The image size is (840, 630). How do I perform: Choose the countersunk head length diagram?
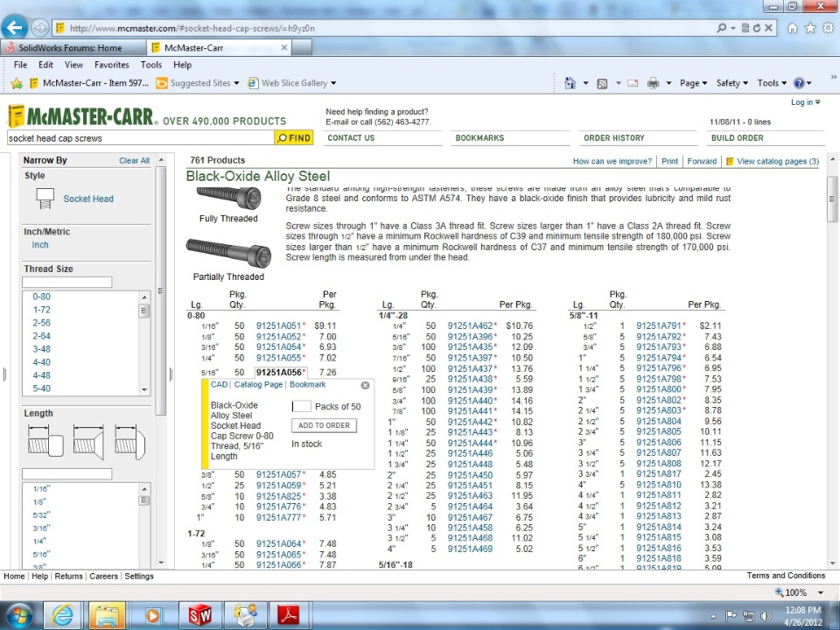pyautogui.click(x=89, y=443)
